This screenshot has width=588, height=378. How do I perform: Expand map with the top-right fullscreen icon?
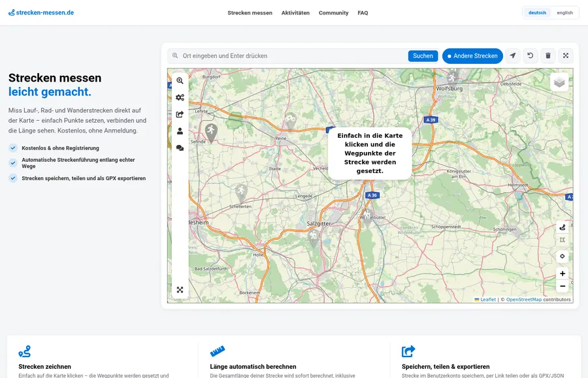click(x=566, y=56)
